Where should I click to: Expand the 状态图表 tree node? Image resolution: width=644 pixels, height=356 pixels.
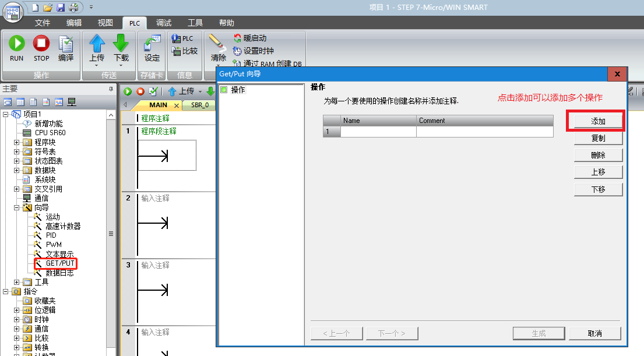click(16, 161)
